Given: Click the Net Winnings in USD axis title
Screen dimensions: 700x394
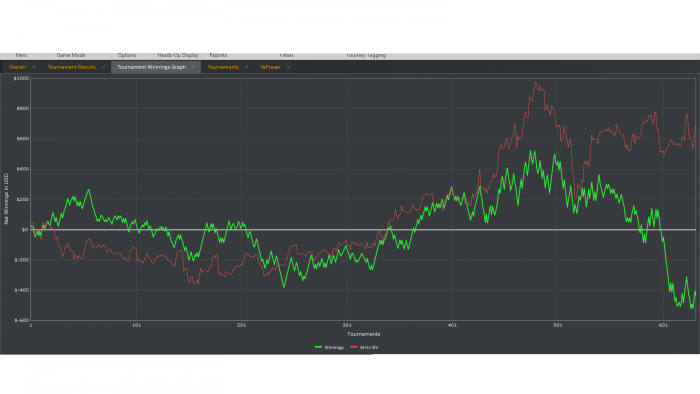Looking at the screenshot, I should point(6,199).
